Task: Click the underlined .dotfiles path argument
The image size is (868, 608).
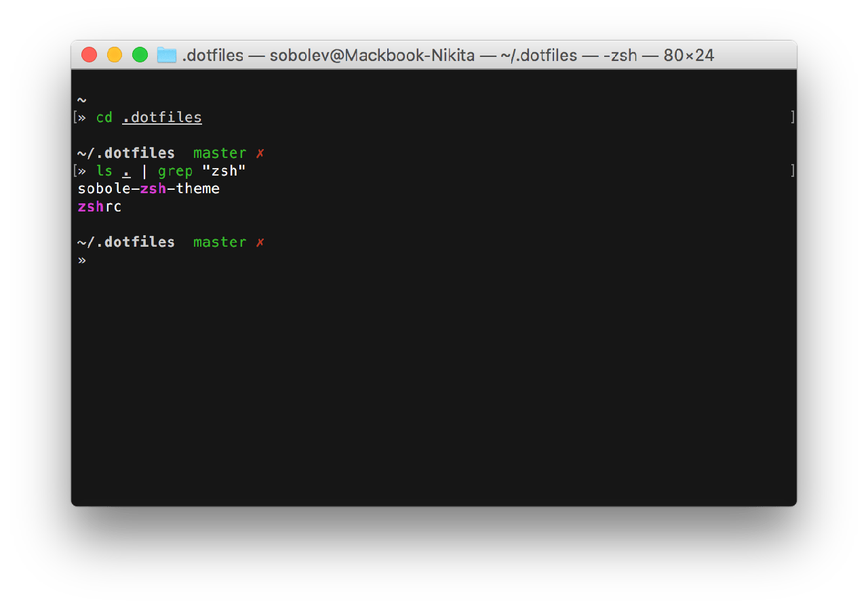Action: click(x=162, y=118)
